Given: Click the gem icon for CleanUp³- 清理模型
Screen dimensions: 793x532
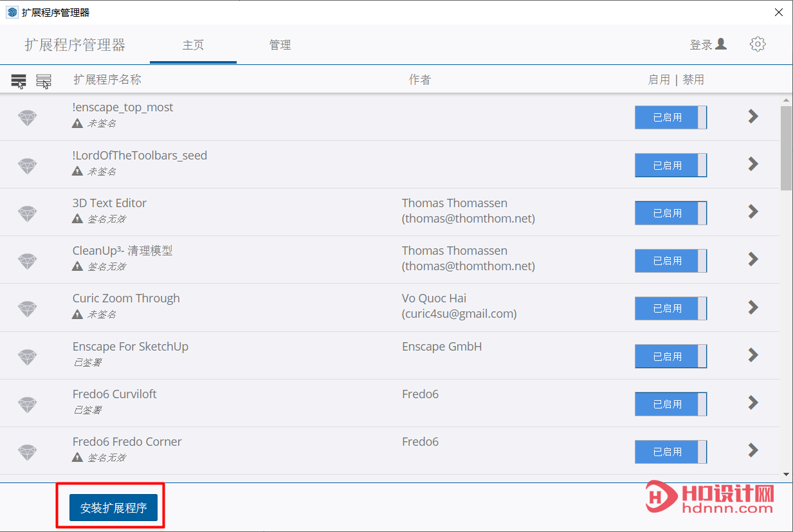Looking at the screenshot, I should [27, 261].
